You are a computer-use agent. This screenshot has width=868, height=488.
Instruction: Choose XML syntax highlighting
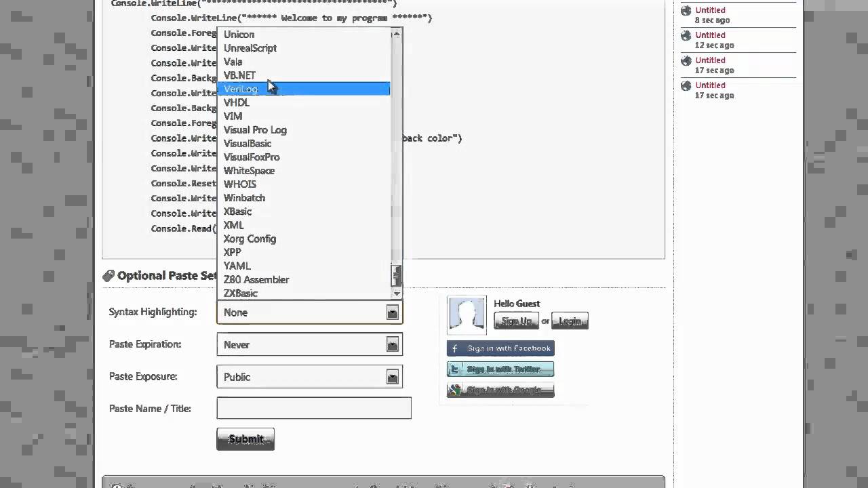pyautogui.click(x=233, y=224)
